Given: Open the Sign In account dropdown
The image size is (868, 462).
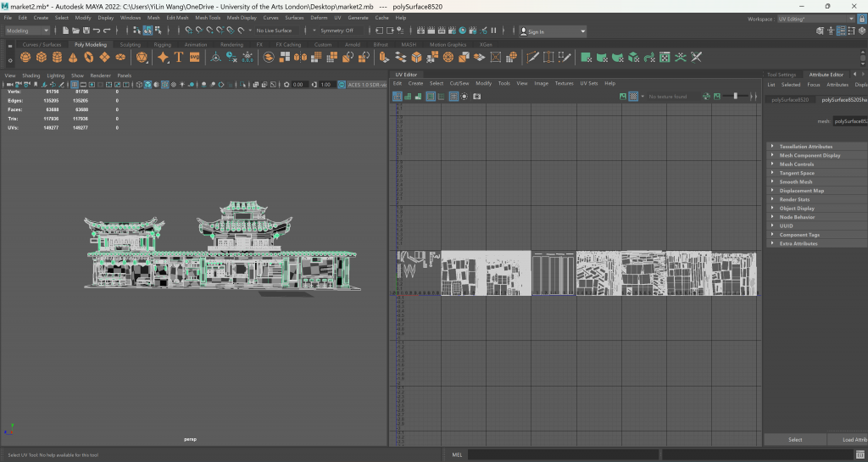Looking at the screenshot, I should [x=552, y=31].
